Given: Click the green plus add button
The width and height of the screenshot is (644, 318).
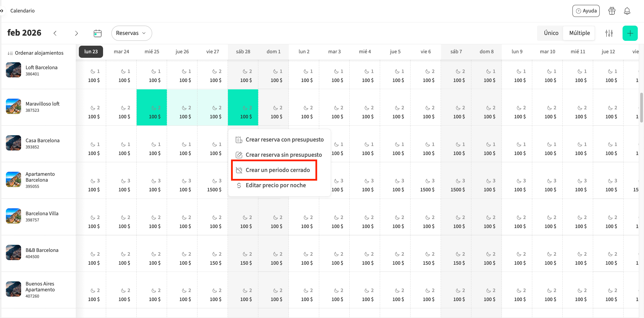Looking at the screenshot, I should point(630,33).
